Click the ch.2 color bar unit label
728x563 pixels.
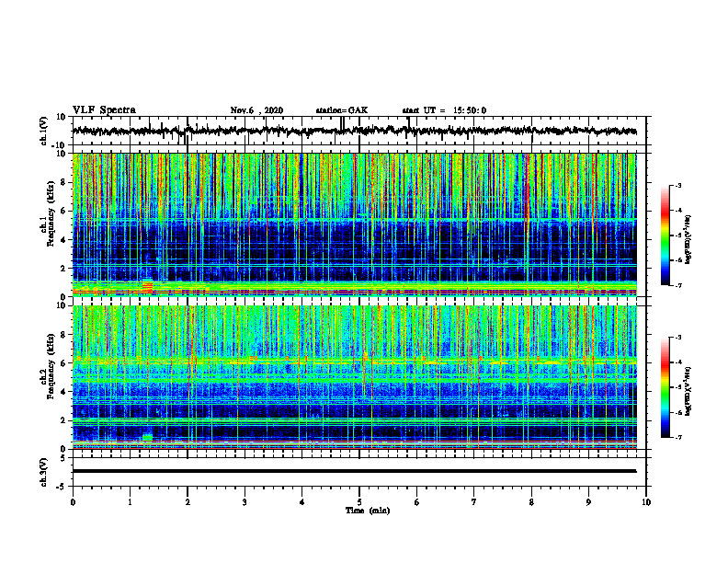click(688, 391)
